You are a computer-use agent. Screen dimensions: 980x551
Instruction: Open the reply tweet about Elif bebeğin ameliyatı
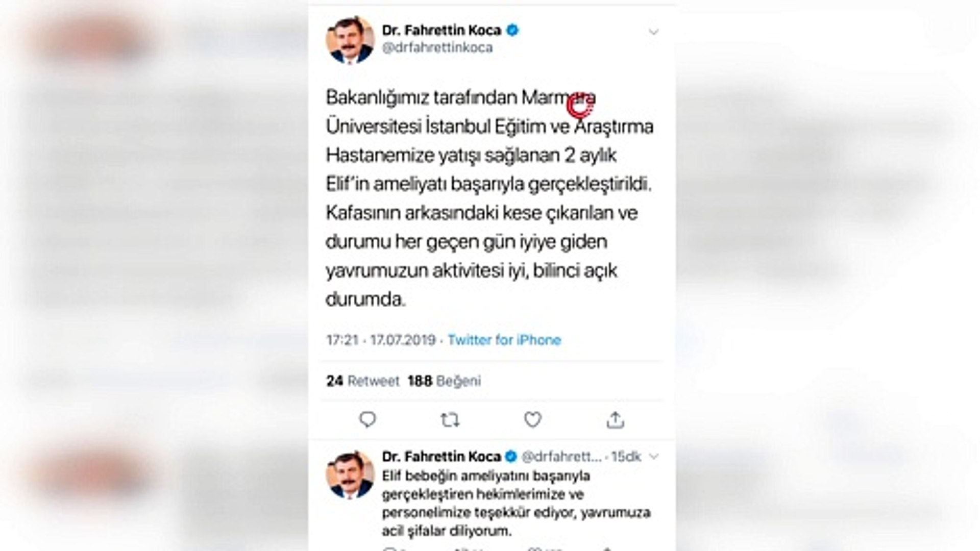click(516, 503)
